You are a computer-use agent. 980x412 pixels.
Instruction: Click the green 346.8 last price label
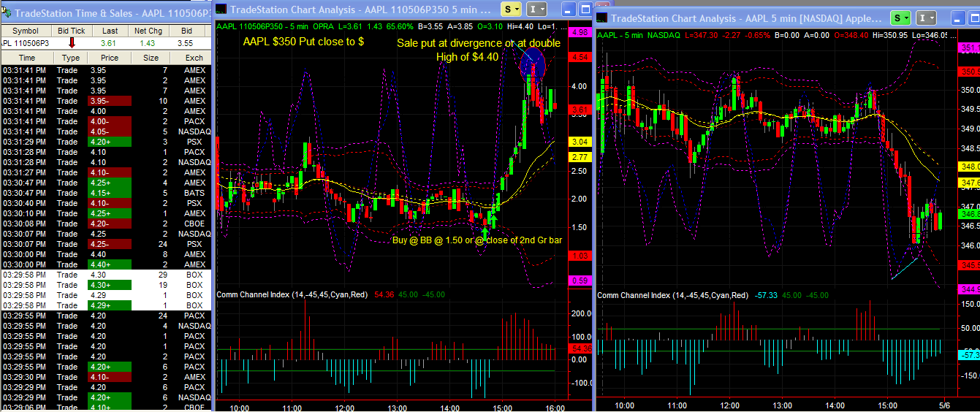click(969, 215)
